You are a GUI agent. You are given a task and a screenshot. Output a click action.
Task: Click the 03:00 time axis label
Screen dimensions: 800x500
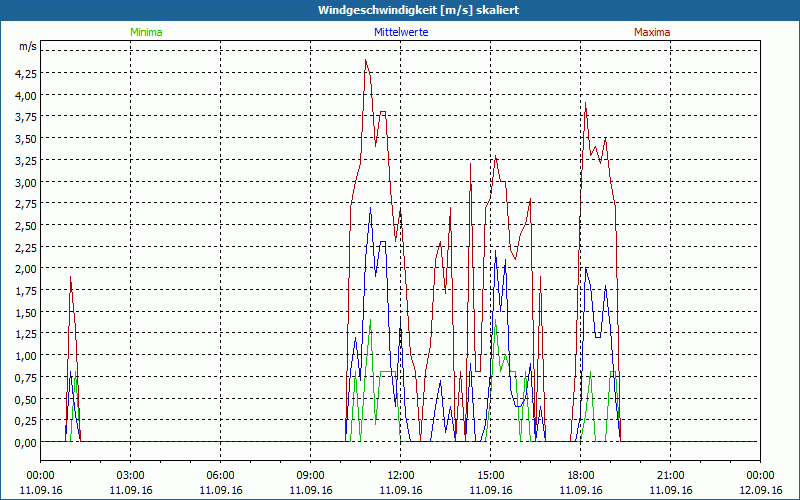click(x=131, y=476)
